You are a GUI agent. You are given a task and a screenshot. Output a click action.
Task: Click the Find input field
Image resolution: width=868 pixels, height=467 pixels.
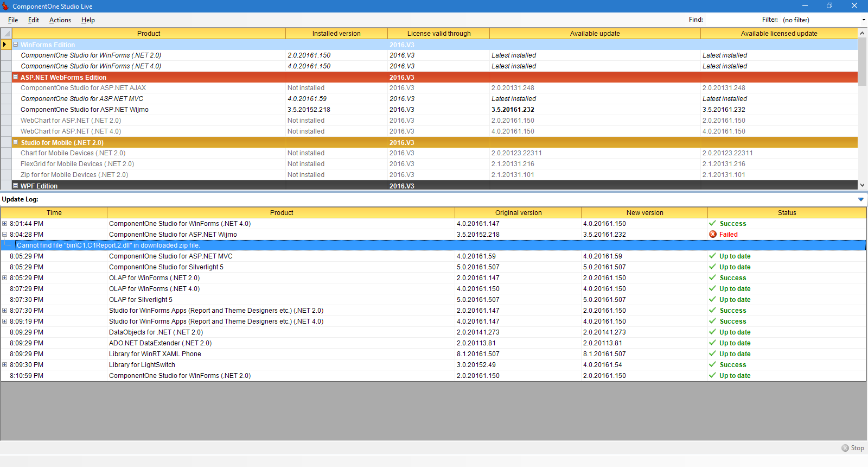tap(731, 20)
